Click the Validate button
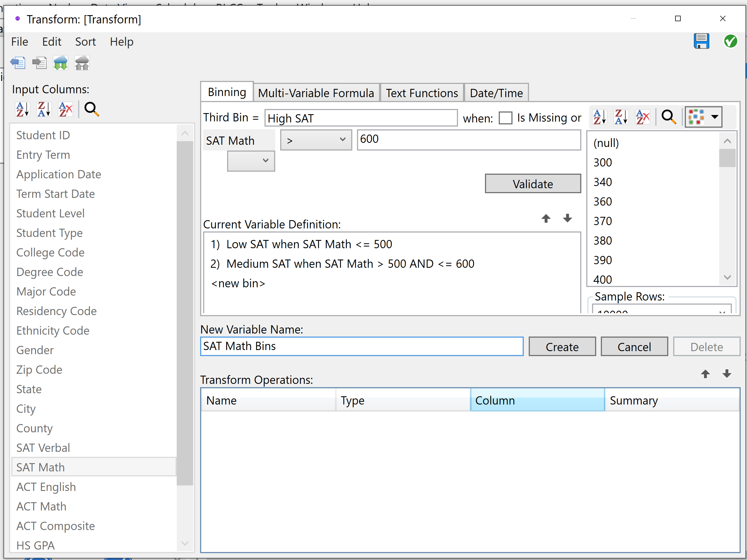Viewport: 747px width, 560px height. pos(533,184)
